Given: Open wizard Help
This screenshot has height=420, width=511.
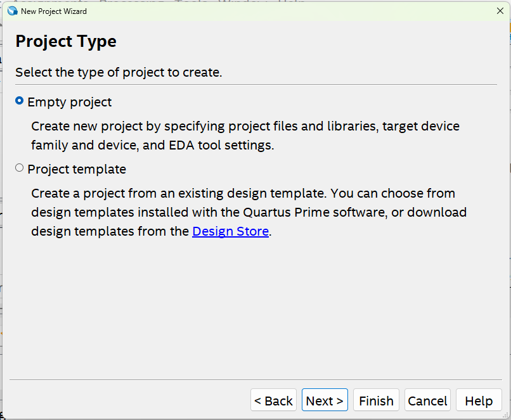Looking at the screenshot, I should click(479, 400).
